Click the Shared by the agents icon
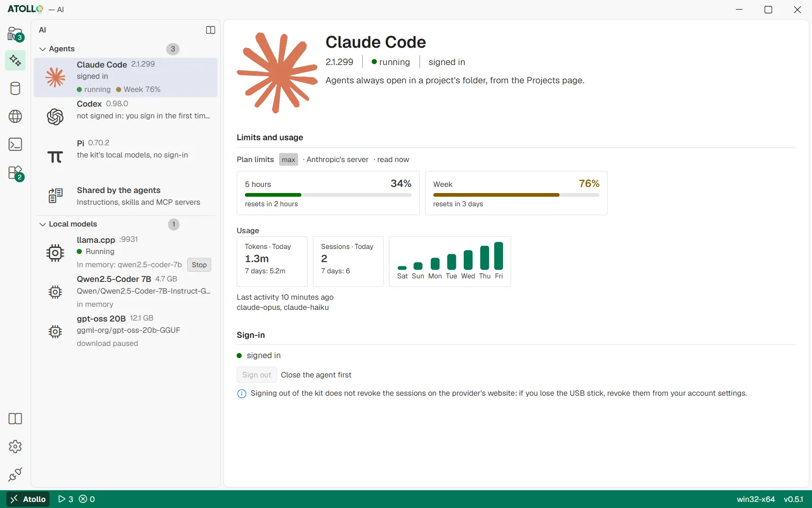Image resolution: width=812 pixels, height=508 pixels. 55,196
